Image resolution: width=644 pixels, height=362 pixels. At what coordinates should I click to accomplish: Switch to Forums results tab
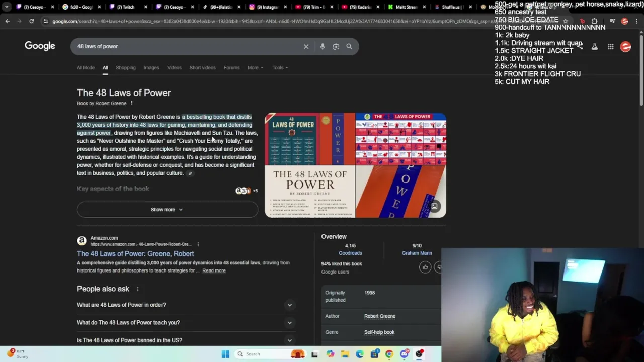(x=231, y=68)
